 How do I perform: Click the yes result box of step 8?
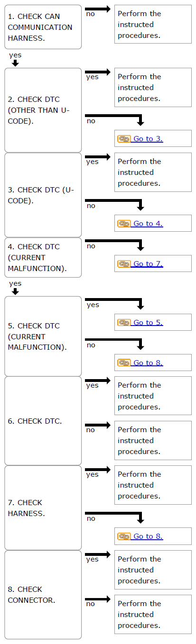[153, 570]
